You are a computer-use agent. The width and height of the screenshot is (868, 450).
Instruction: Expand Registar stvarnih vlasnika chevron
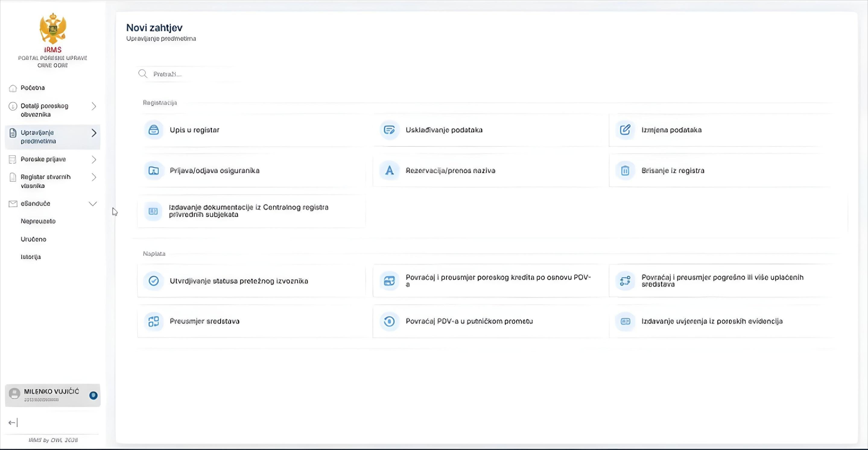94,177
